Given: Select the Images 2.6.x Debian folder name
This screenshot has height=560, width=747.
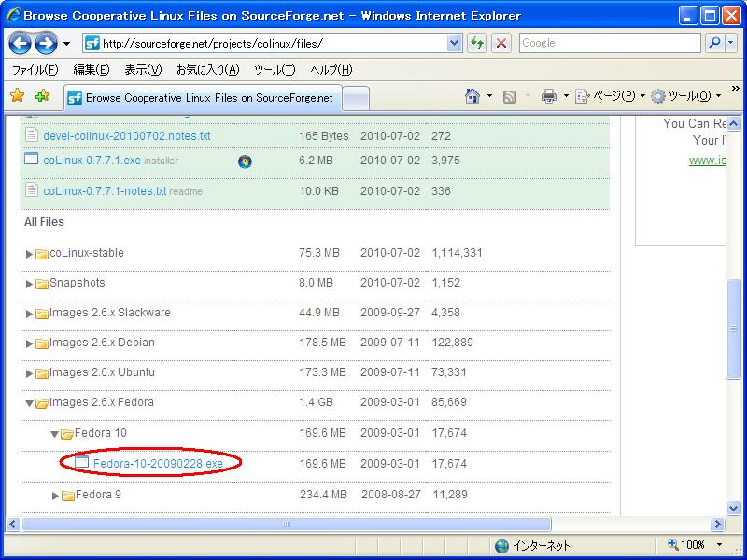Looking at the screenshot, I should pyautogui.click(x=102, y=343).
